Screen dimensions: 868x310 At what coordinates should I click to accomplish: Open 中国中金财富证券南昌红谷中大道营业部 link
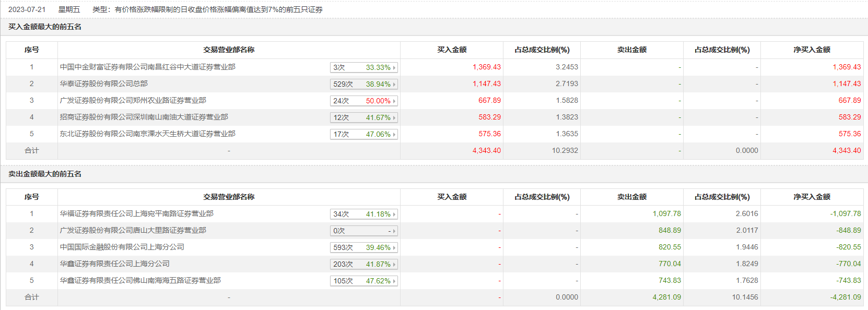point(147,67)
